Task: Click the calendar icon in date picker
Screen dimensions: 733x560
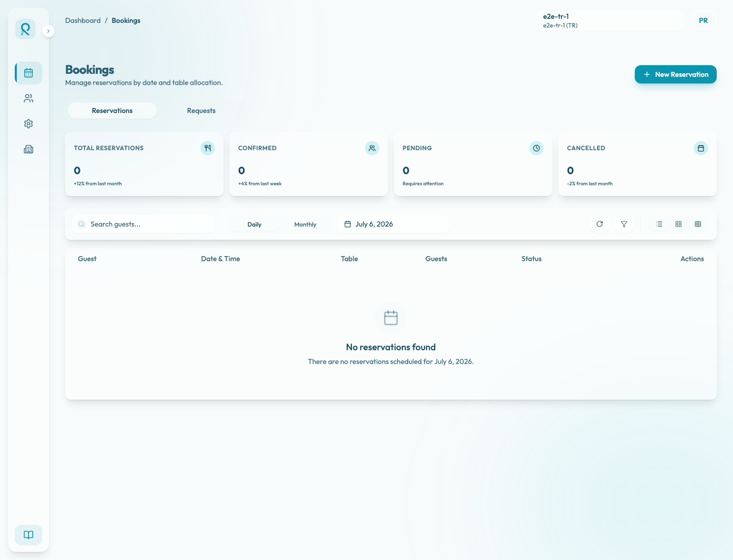Action: tap(348, 224)
